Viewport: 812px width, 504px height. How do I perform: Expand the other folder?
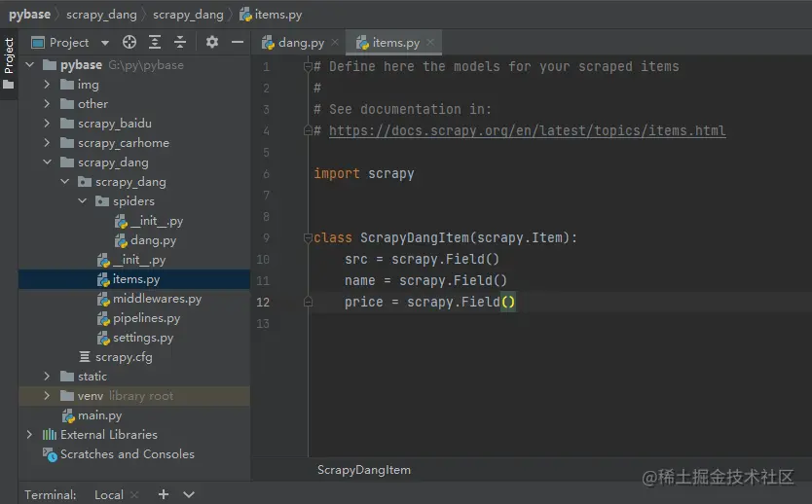pyautogui.click(x=47, y=103)
